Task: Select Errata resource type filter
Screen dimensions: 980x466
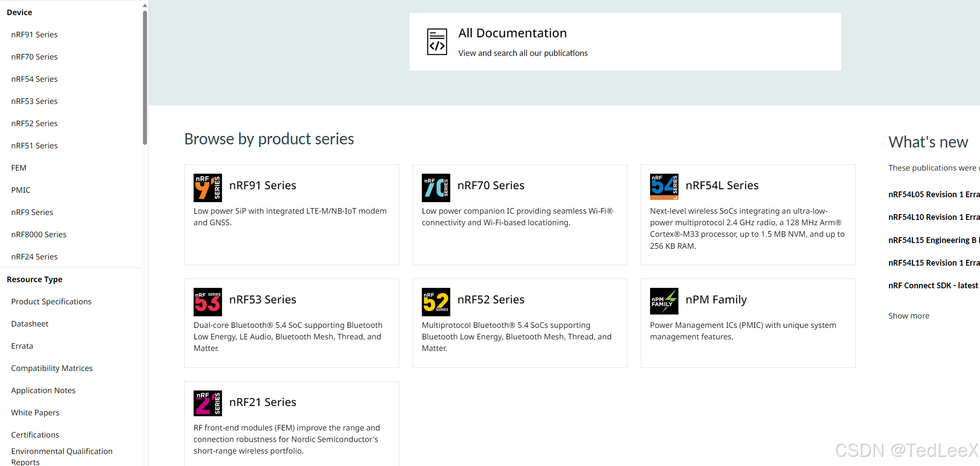Action: pos(22,346)
